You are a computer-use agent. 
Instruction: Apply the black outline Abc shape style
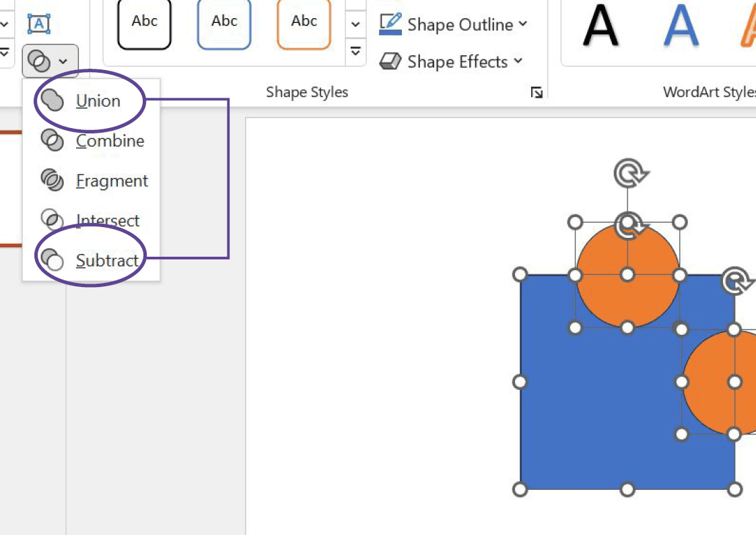tap(144, 24)
